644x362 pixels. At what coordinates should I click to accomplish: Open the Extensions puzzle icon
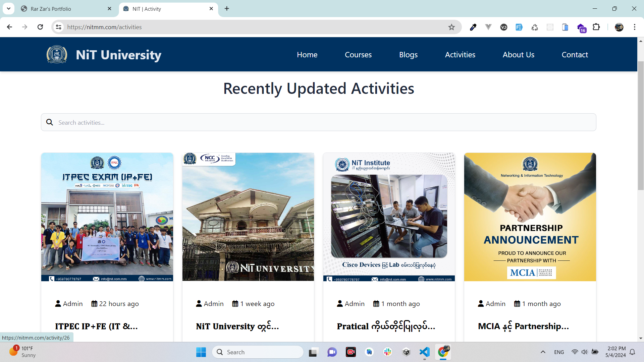click(596, 27)
